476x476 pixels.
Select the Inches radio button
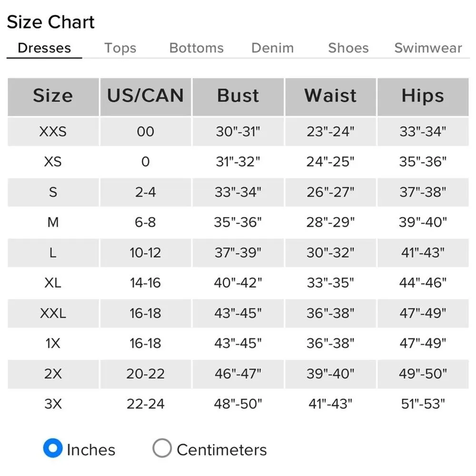point(53,448)
